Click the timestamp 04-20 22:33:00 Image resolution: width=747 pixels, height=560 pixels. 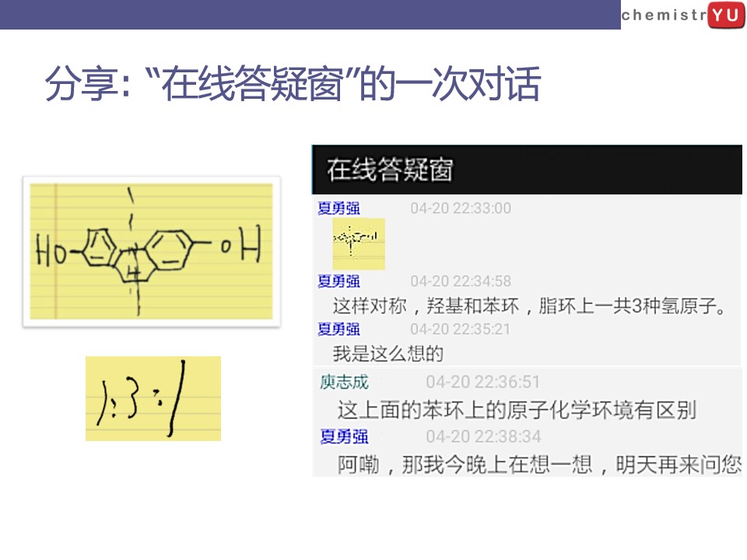pos(461,208)
